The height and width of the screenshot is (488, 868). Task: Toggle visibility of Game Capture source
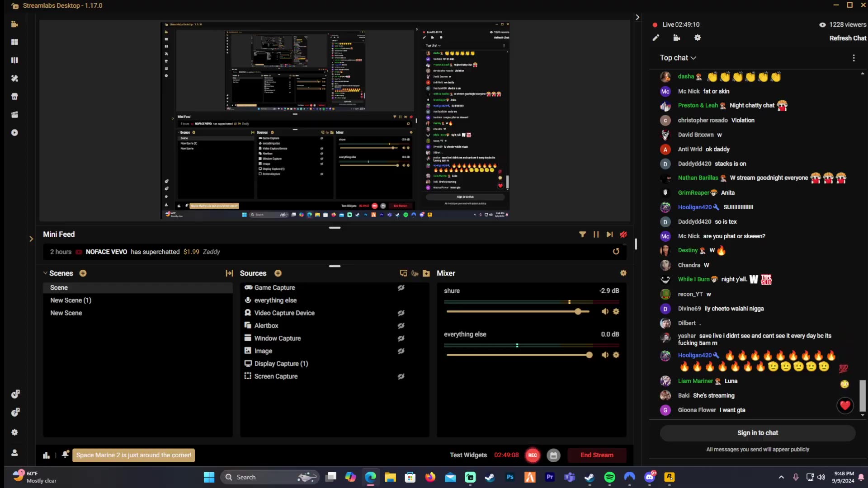pos(401,288)
